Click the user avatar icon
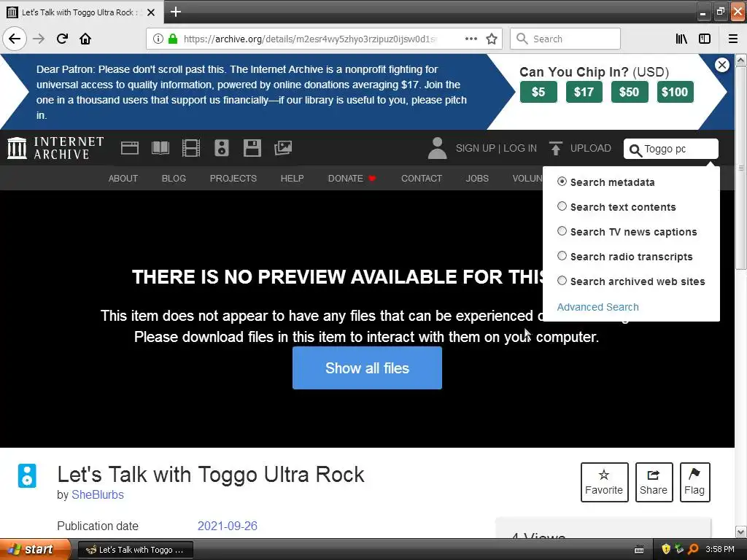 (437, 148)
